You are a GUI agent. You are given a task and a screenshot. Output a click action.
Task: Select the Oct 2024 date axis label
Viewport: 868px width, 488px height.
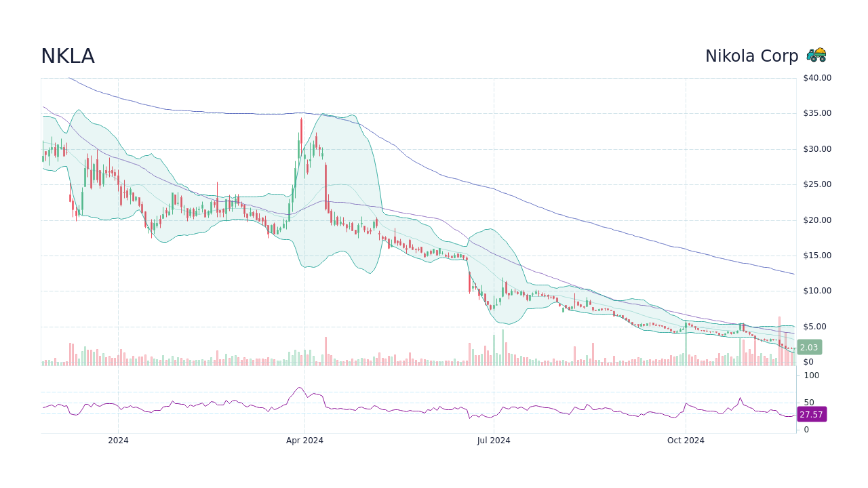(686, 441)
